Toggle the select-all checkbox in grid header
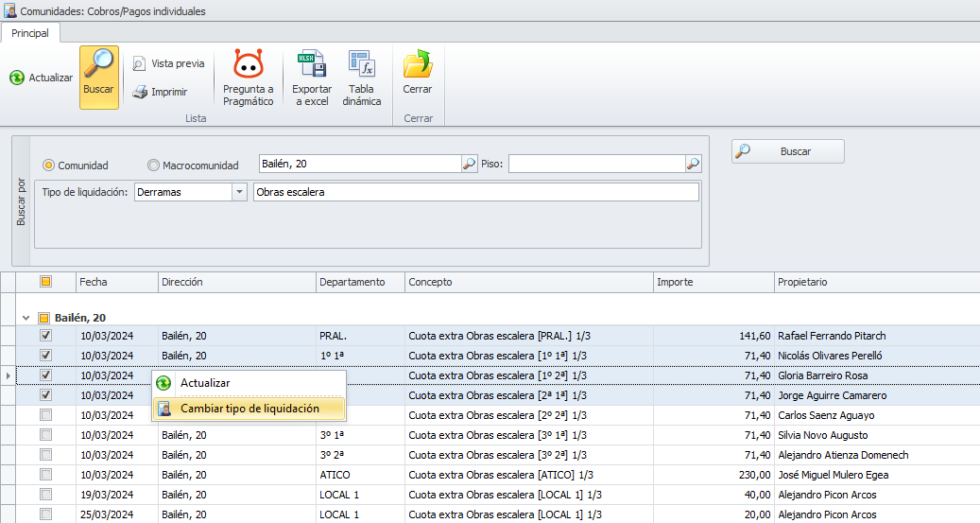 tap(45, 282)
